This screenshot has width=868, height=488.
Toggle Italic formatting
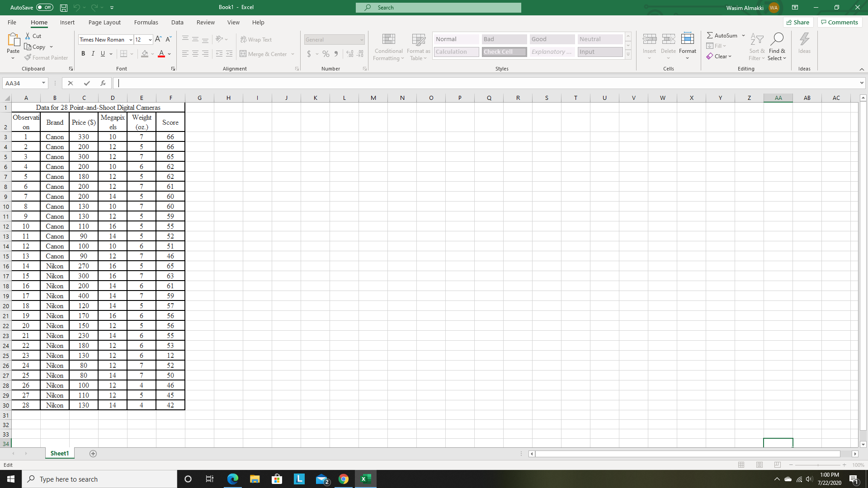[93, 54]
